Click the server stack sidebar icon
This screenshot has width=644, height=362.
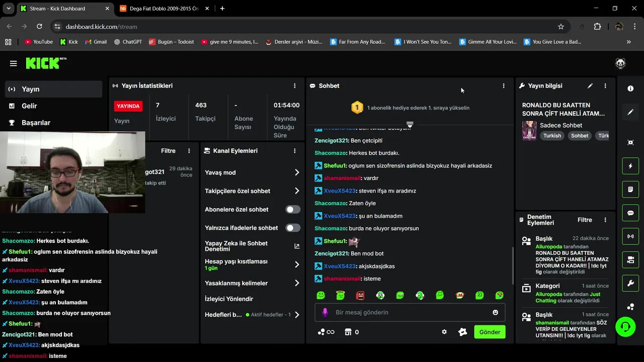(x=630, y=260)
